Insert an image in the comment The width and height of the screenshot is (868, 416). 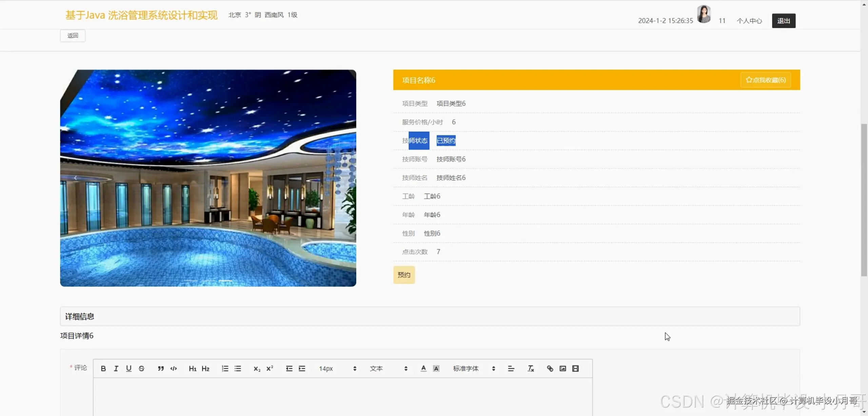(x=563, y=369)
